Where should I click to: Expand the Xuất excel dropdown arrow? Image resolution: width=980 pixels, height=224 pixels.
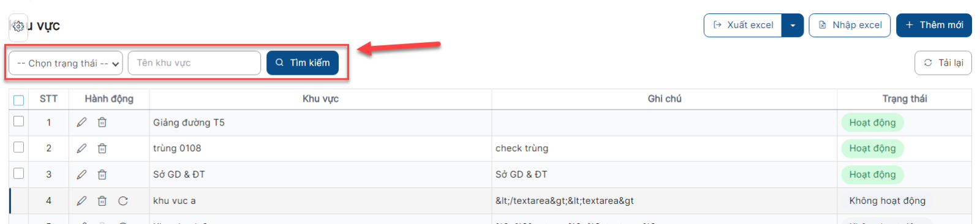(793, 25)
